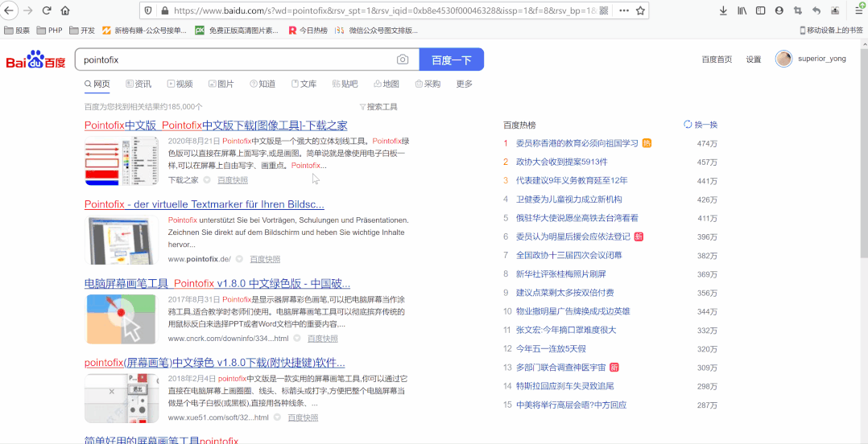Open hot topic 今年五一连放5天假
Viewport: 868px width, 444px height.
pyautogui.click(x=551, y=349)
